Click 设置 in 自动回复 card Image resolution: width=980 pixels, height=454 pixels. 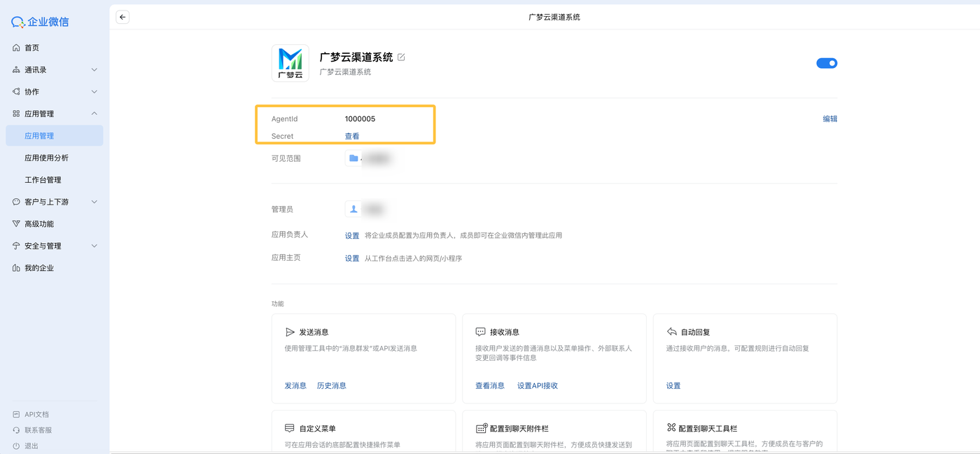click(673, 386)
